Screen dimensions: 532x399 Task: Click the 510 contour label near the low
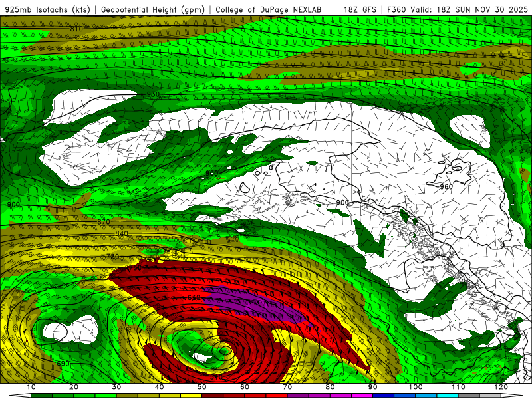click(216, 377)
